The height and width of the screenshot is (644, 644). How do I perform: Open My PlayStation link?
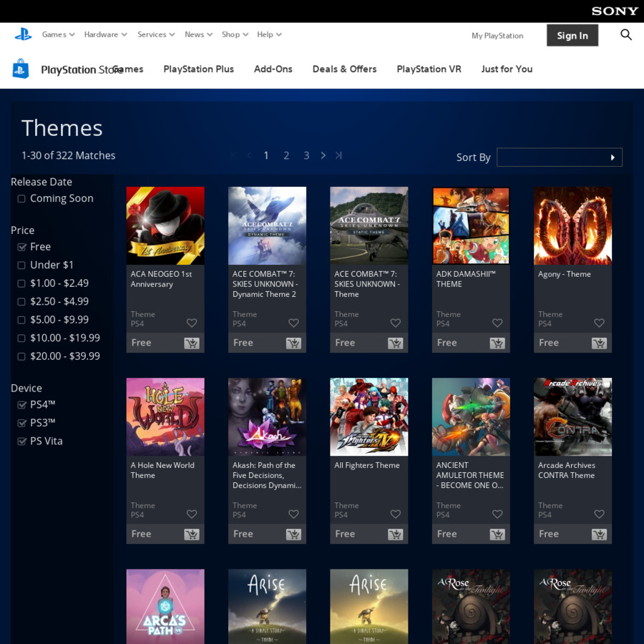pos(497,36)
